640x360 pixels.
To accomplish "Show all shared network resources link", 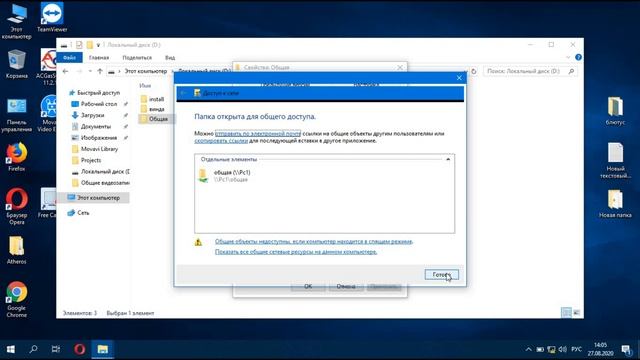I will [x=296, y=252].
